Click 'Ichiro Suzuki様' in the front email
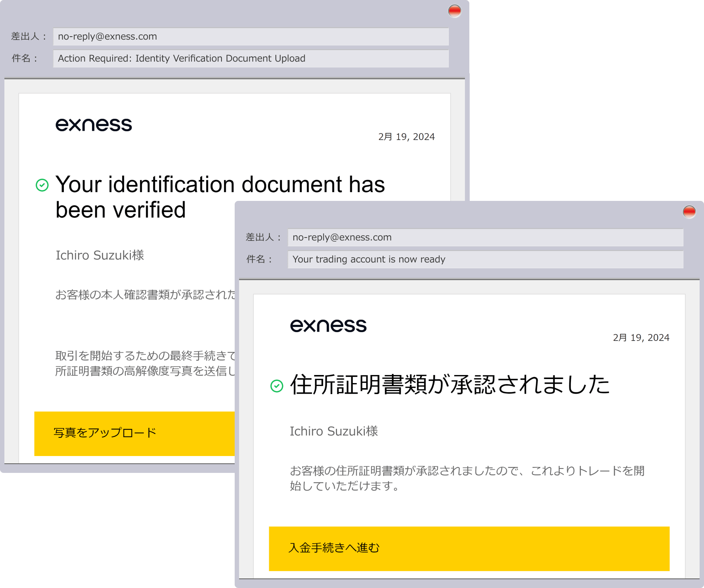 pos(334,431)
